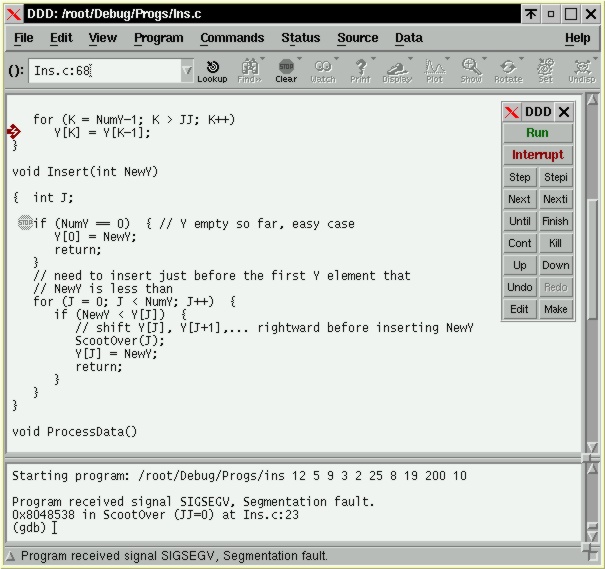Click the Plot toolbar icon
This screenshot has width=605, height=569.
(434, 70)
